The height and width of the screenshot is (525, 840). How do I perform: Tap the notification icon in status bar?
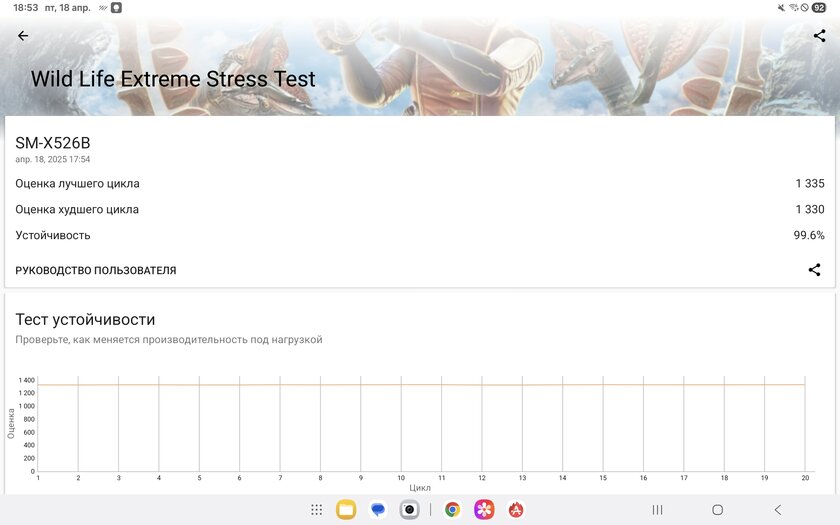[x=116, y=8]
